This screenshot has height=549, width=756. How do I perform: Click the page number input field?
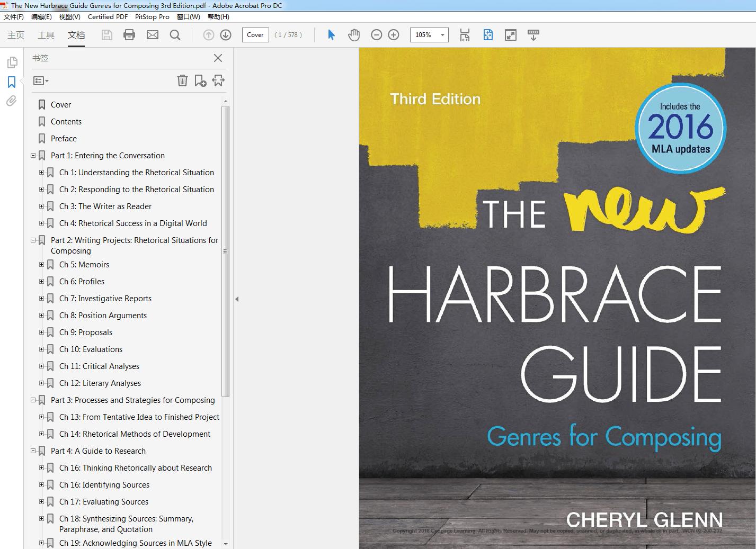click(x=255, y=35)
